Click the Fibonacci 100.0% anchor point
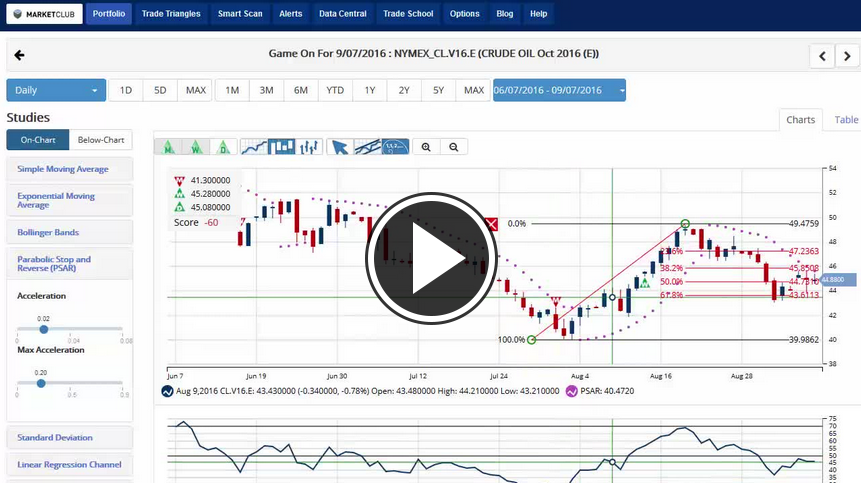Screen dimensions: 861x483 532,340
